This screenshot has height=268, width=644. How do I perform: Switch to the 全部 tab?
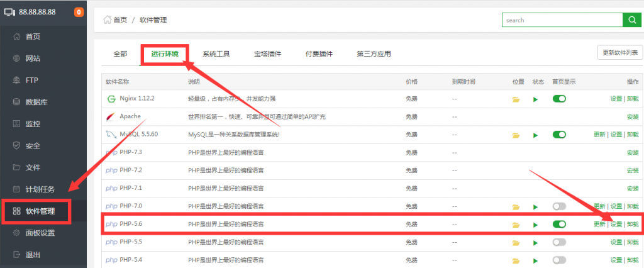click(x=120, y=54)
